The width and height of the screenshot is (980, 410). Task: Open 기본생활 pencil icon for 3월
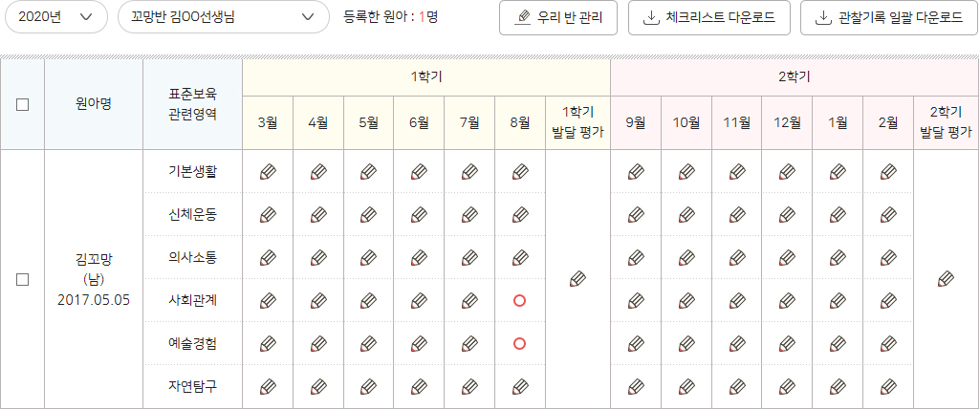click(268, 171)
